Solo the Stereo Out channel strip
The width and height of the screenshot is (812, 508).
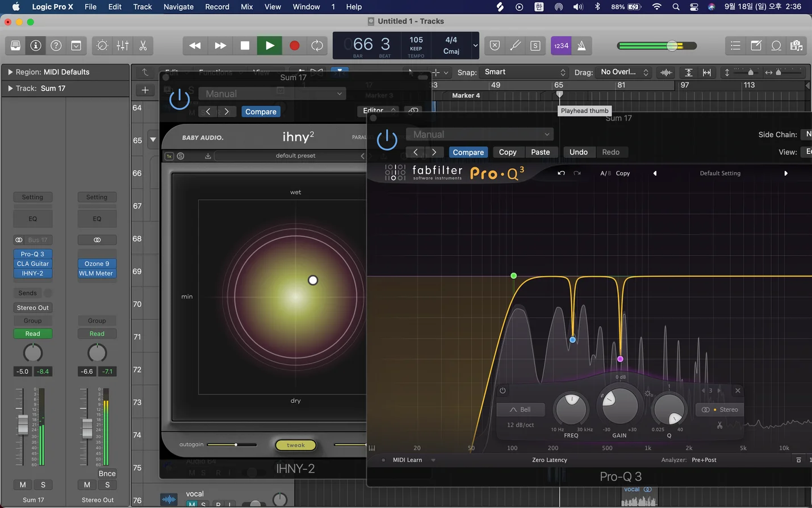[107, 485]
